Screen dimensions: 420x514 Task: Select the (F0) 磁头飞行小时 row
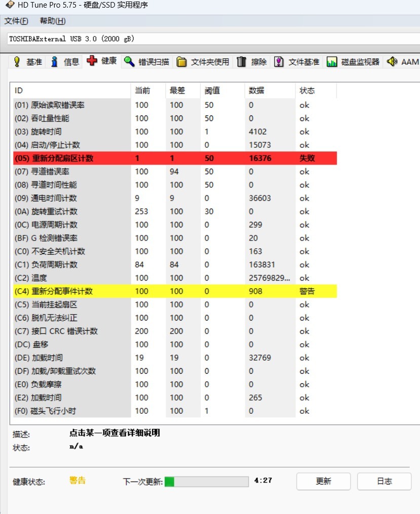175,411
